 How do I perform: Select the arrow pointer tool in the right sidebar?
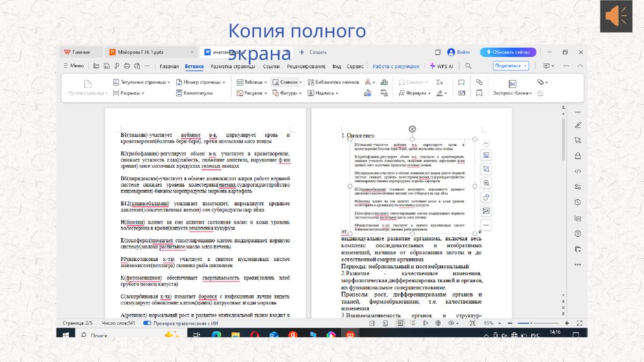tap(578, 140)
